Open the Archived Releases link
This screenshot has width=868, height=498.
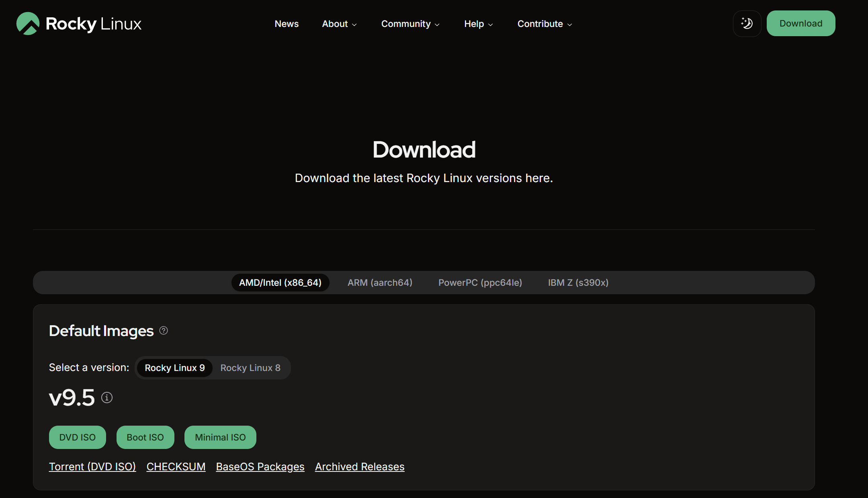point(360,467)
